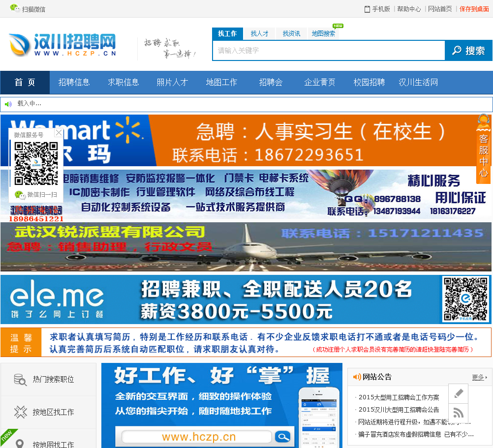Open 骗子冒充酒店发布虚假招聘信息 notice
The height and width of the screenshot is (448, 493).
[416, 435]
